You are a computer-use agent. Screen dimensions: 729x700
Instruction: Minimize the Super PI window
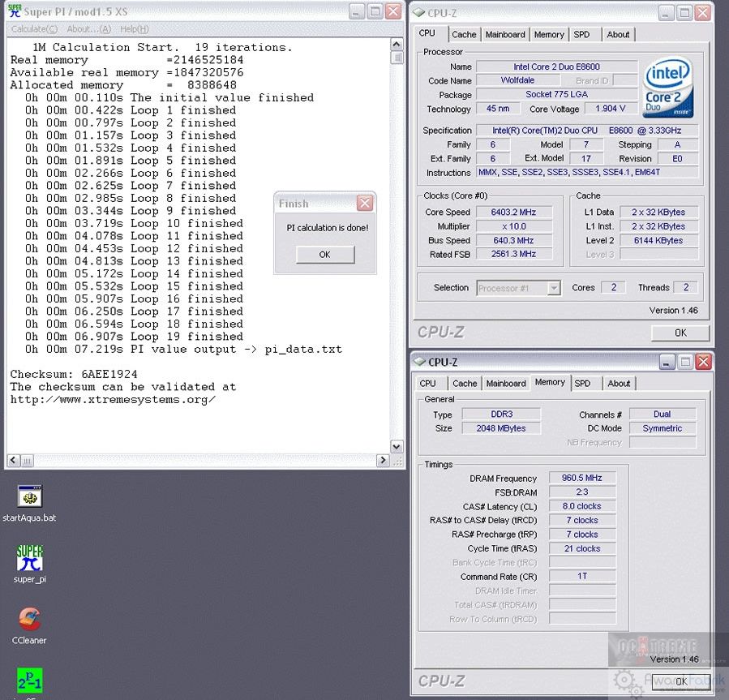356,11
